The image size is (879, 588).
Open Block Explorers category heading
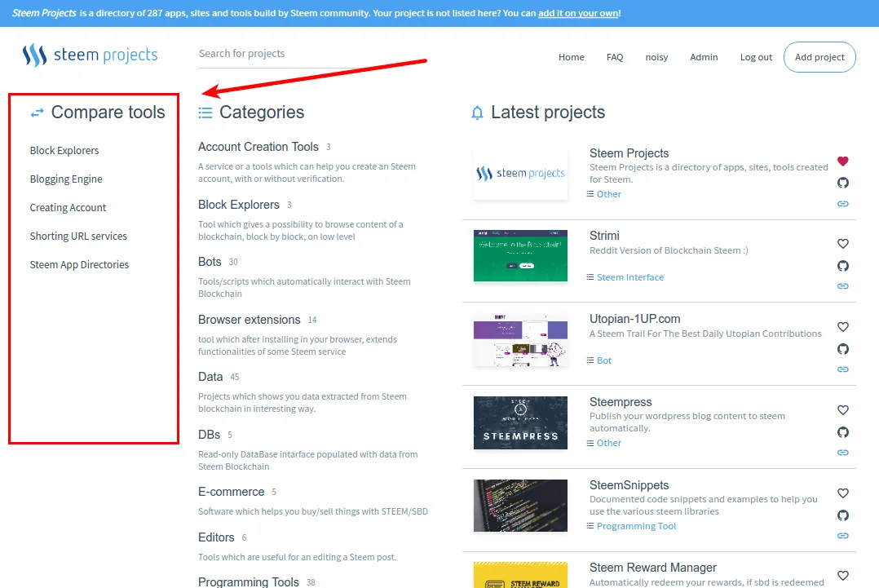[x=239, y=205]
